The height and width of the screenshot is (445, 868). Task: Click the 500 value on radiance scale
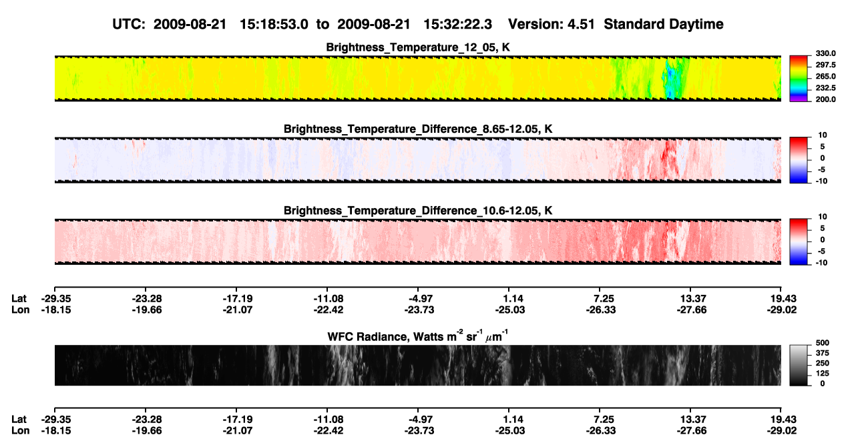pos(821,342)
